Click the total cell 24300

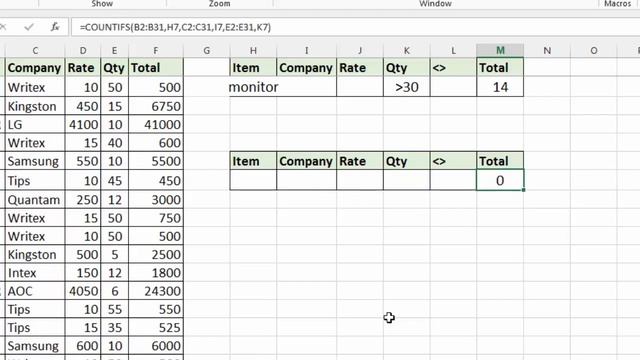pos(156,291)
